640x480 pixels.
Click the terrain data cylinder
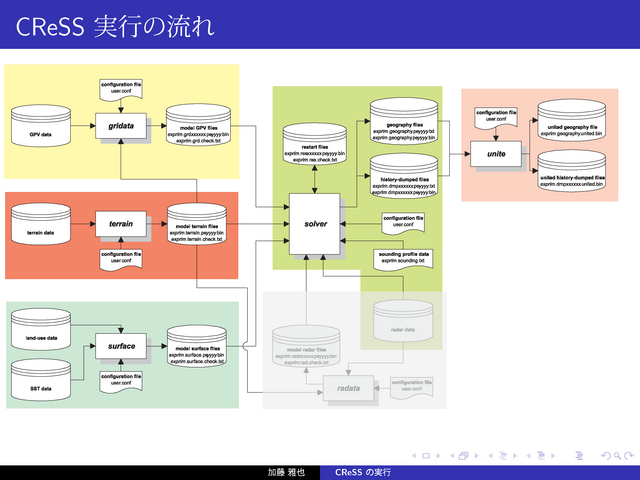(41, 224)
